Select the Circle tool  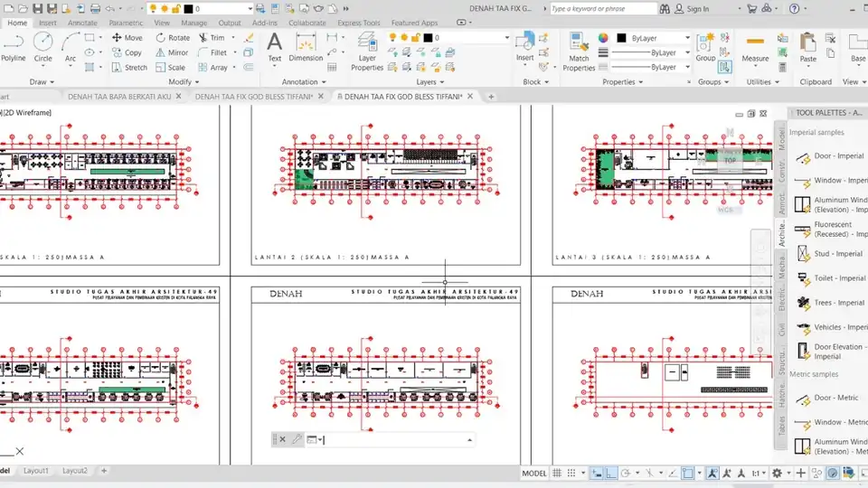[x=42, y=47]
